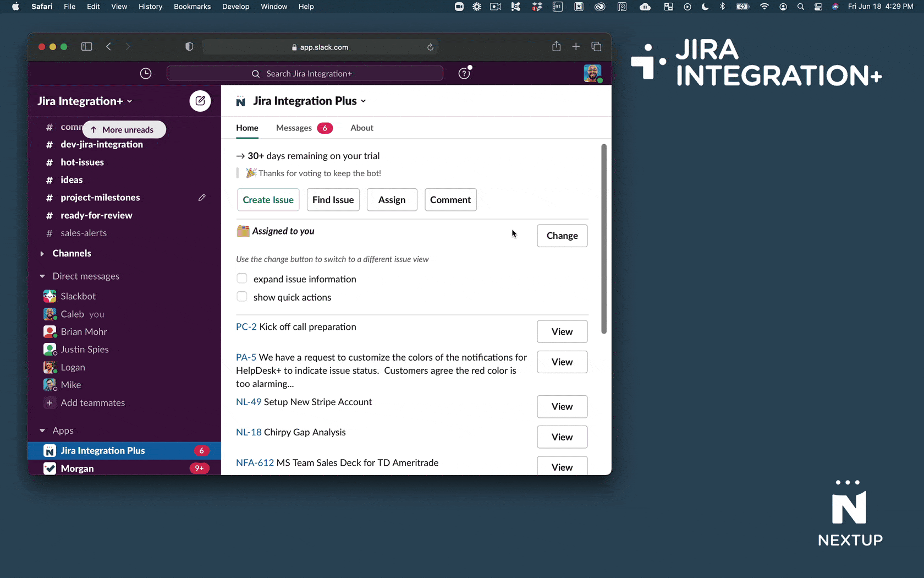Open the Bookmarks menu
The width and height of the screenshot is (924, 578).
coord(192,7)
